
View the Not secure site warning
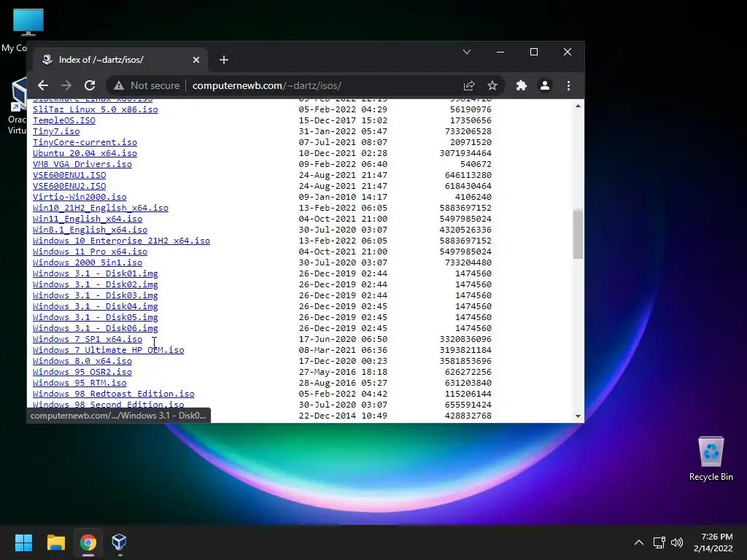pyautogui.click(x=147, y=86)
